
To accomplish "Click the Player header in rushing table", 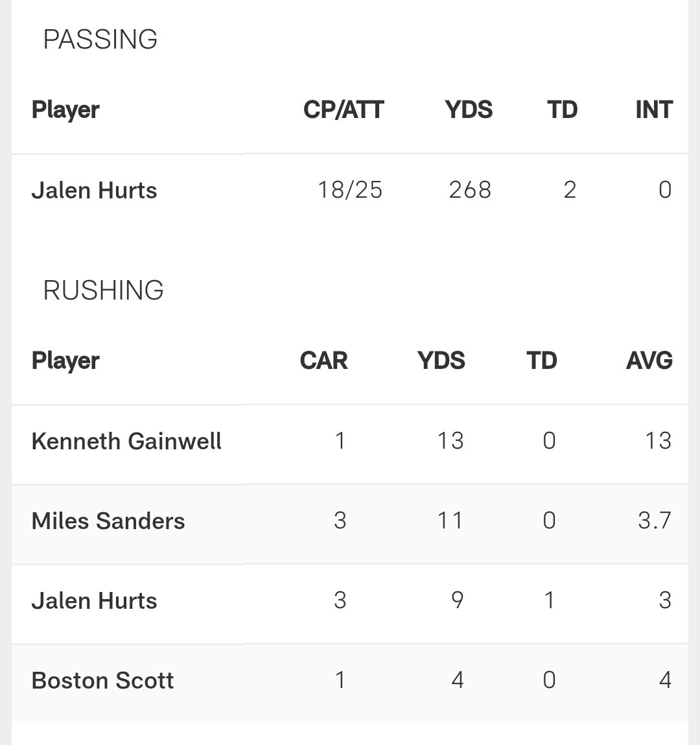I will (x=65, y=361).
